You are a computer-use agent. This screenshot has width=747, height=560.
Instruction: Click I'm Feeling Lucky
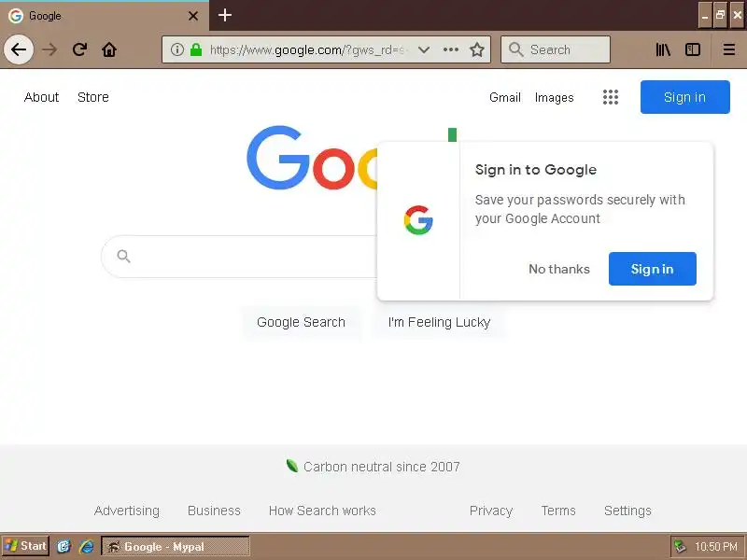point(439,322)
